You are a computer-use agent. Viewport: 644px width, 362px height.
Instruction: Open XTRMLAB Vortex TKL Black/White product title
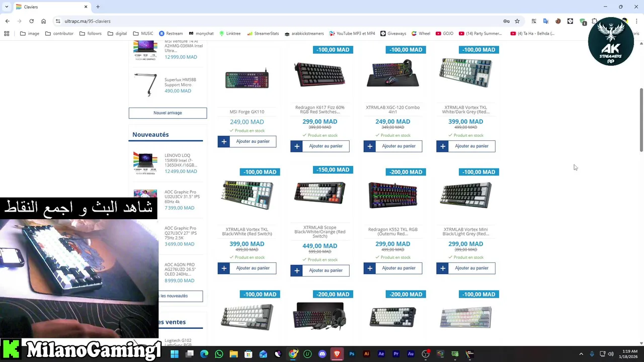tap(247, 232)
